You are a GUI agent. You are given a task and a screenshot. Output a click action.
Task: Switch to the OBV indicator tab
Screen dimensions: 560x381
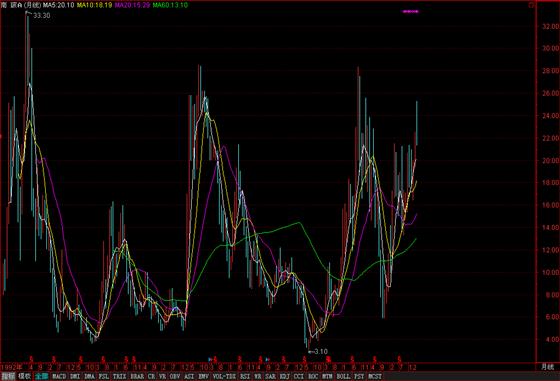click(175, 376)
